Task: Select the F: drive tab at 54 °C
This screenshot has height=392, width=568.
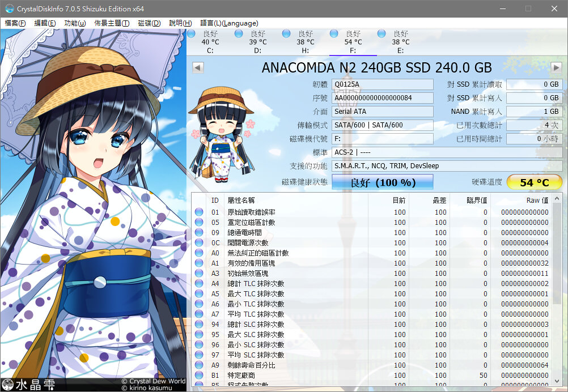Action: point(353,42)
